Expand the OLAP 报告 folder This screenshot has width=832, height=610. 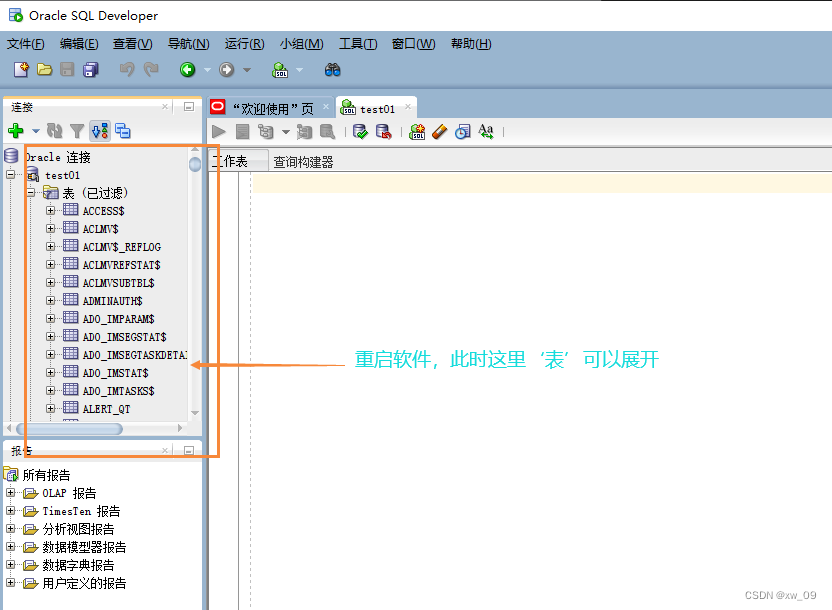pyautogui.click(x=10, y=493)
